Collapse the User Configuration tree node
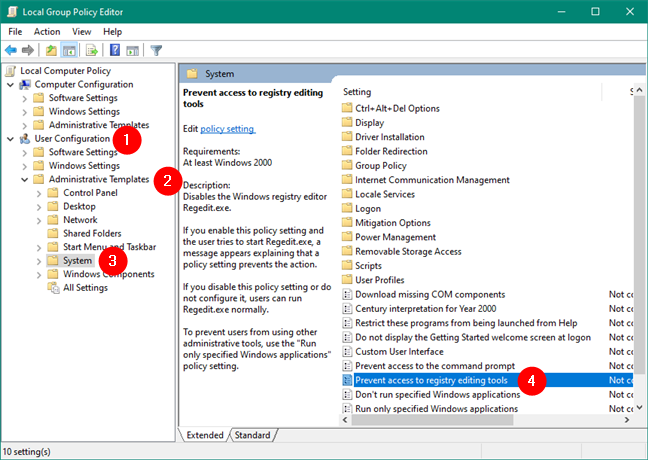 [11, 138]
